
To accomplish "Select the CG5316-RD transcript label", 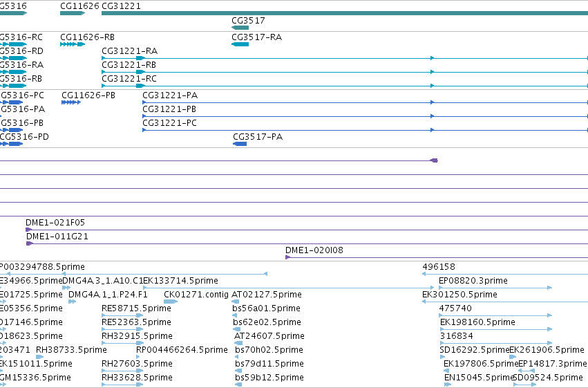I will 21,51.
